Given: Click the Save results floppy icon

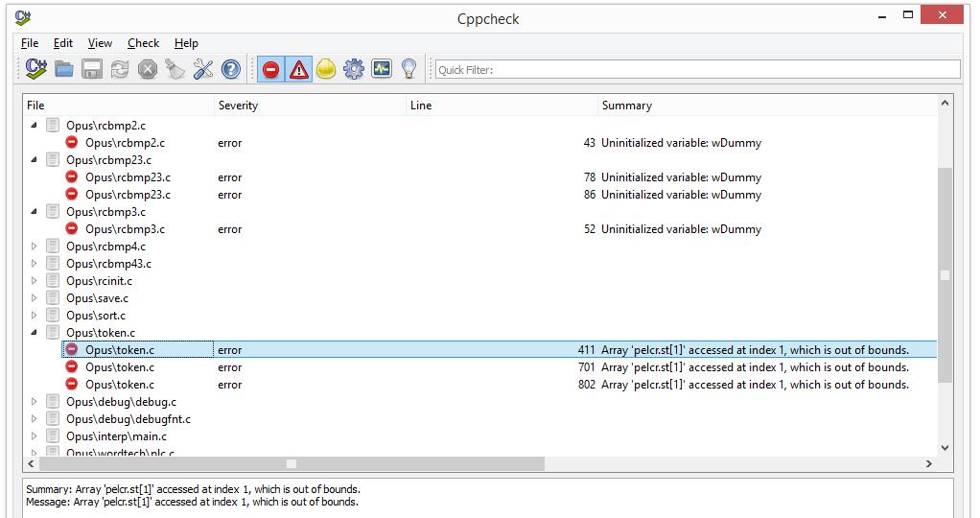Looking at the screenshot, I should point(92,69).
